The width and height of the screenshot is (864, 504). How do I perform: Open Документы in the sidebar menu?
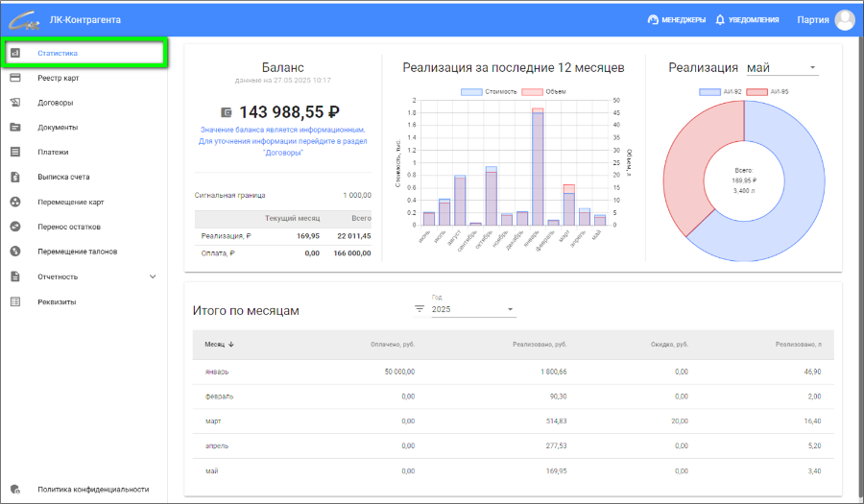tap(58, 127)
